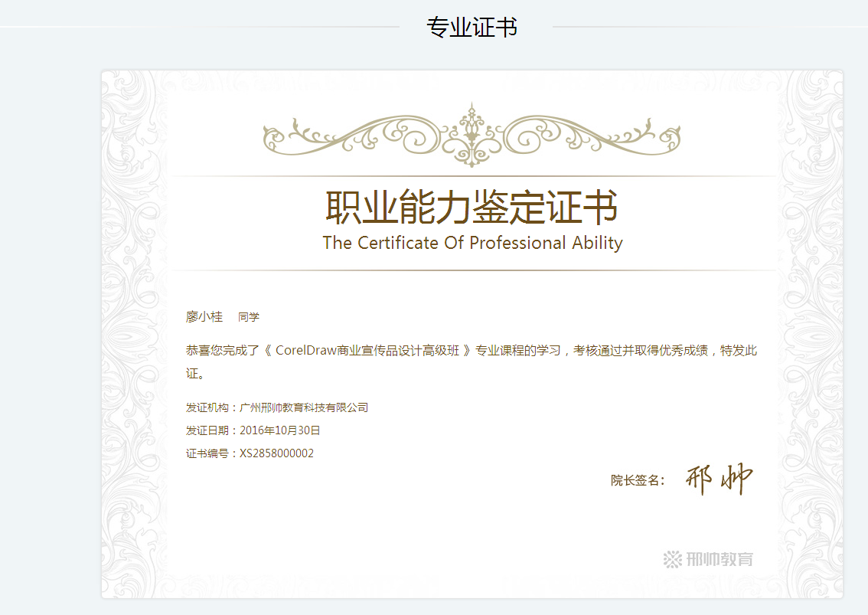The image size is (868, 615).
Task: Click the 发证日期 label
Action: point(208,430)
